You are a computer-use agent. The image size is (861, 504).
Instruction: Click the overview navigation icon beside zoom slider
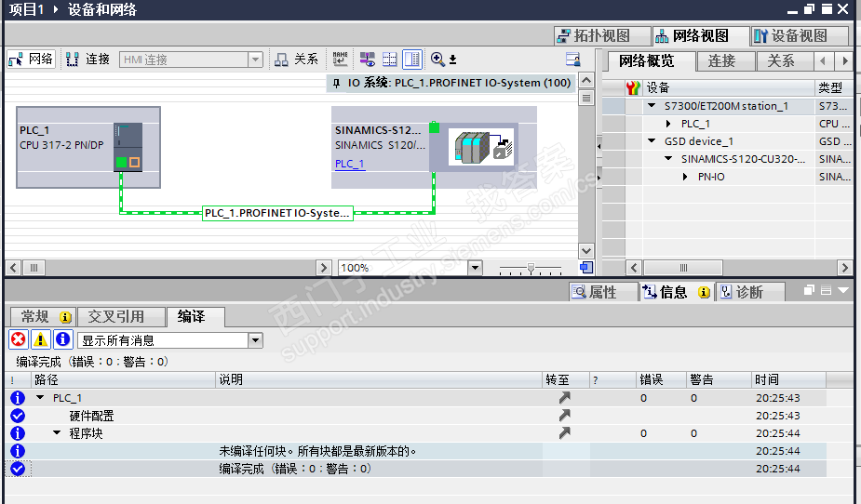click(x=586, y=267)
